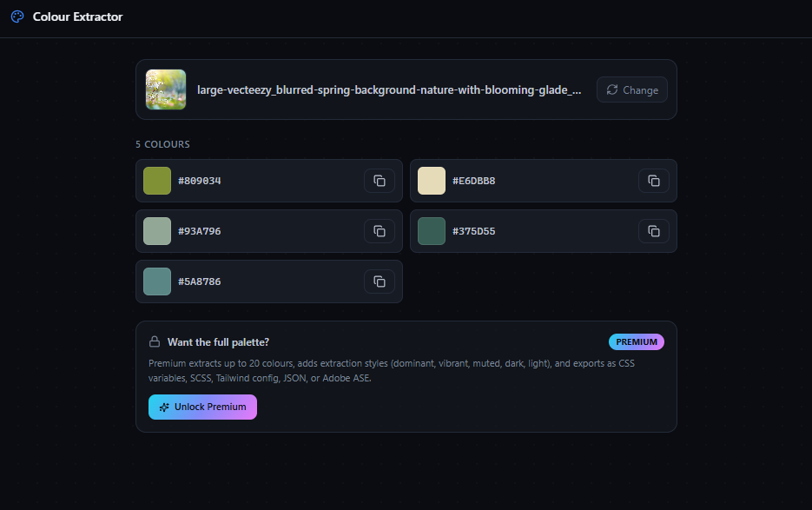Click the large-vecteezy_blurred-spring file name

pyautogui.click(x=389, y=90)
